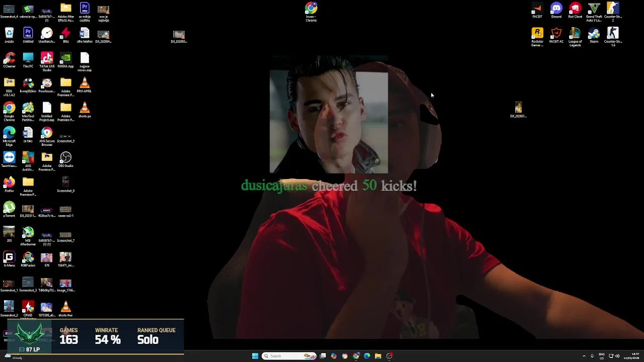The image size is (644, 362).
Task: Select the DJI video file right of center
Action: point(518,110)
